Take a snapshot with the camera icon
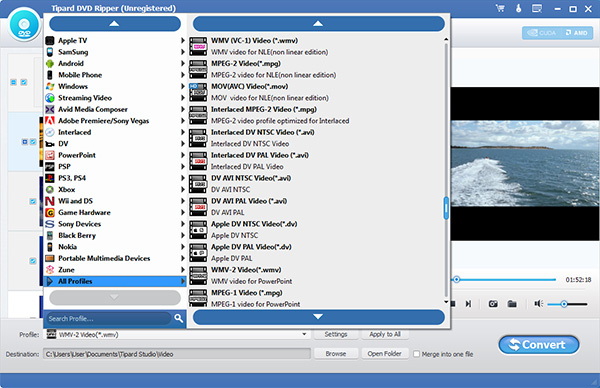The image size is (600, 388). 493,304
